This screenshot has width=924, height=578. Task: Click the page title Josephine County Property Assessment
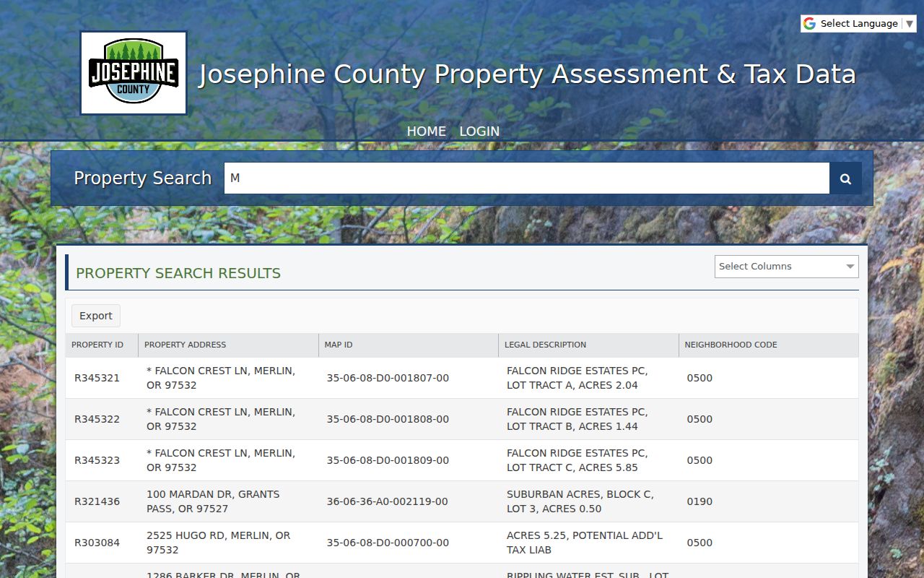coord(527,74)
